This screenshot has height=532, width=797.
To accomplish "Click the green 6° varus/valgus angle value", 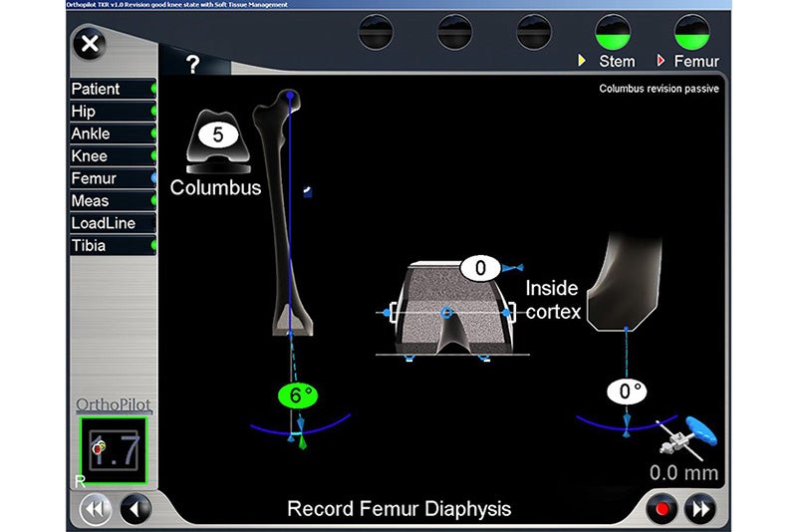I will pos(298,396).
